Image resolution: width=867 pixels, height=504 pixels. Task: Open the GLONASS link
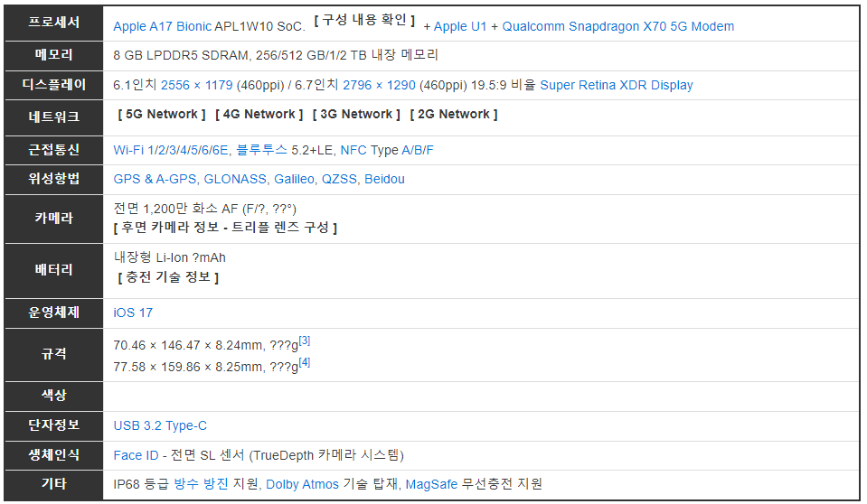pyautogui.click(x=235, y=179)
